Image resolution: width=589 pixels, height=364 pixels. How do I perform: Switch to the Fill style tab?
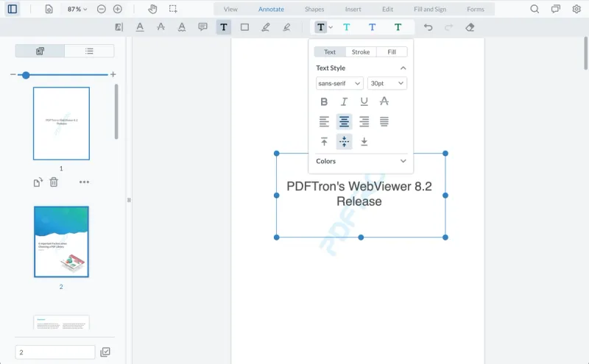pyautogui.click(x=392, y=51)
